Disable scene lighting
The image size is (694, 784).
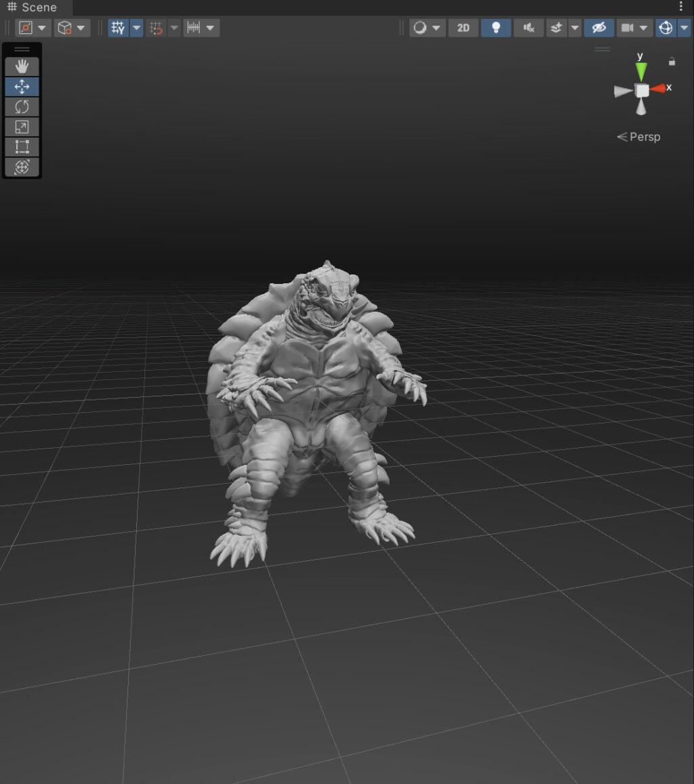click(495, 28)
